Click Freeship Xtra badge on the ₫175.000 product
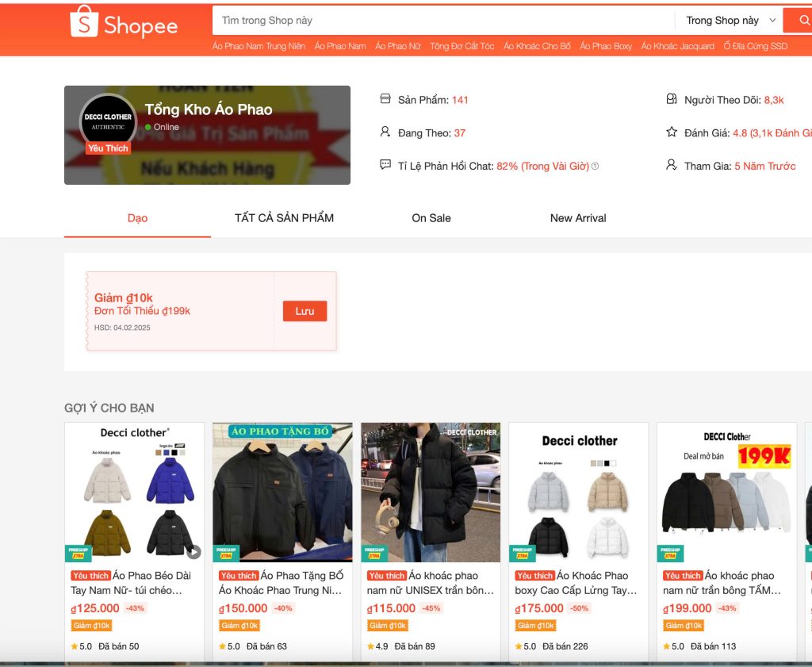This screenshot has width=812, height=667. 523,554
